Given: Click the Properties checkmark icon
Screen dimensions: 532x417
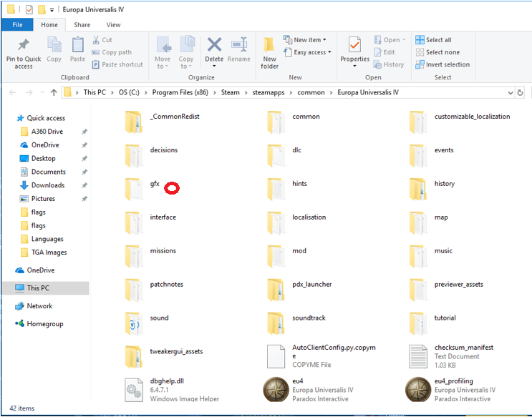Looking at the screenshot, I should 354,45.
